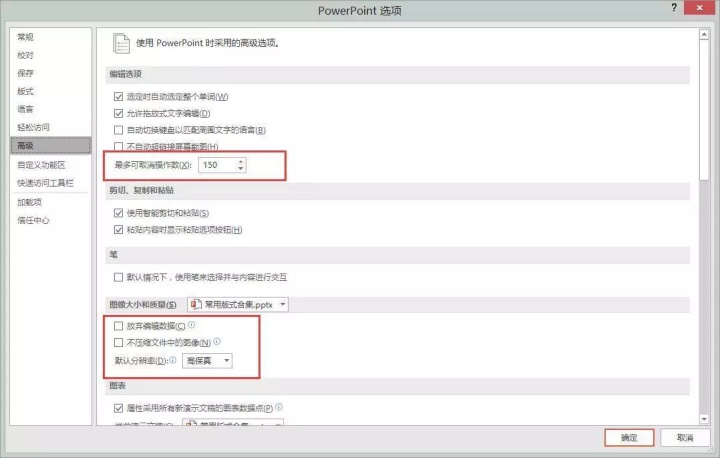Click the help question mark icon
Image resolution: width=720 pixels, height=458 pixels.
click(x=674, y=8)
